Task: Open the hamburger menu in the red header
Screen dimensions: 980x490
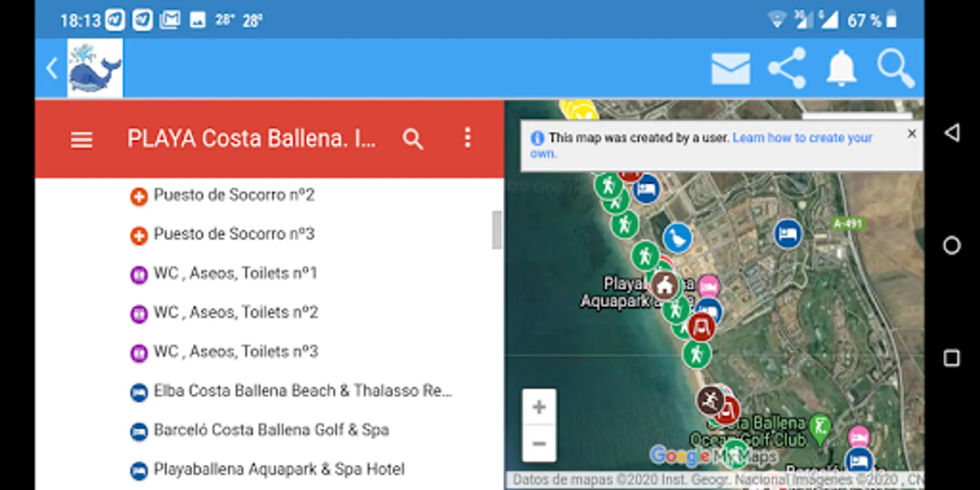Action: point(82,140)
